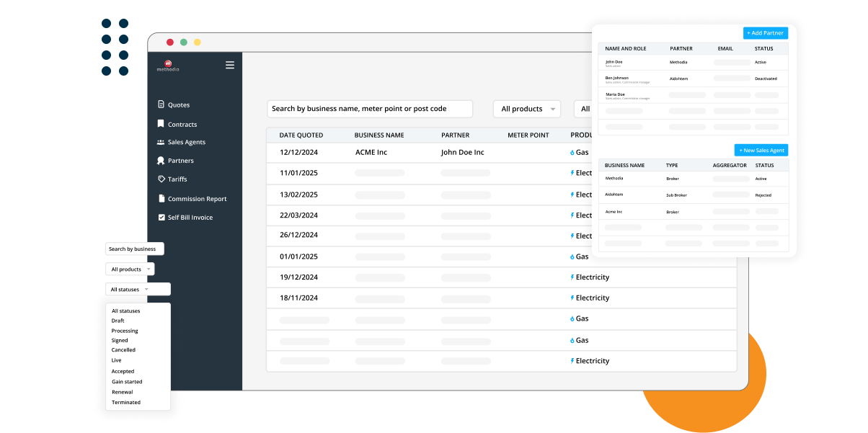The image size is (868, 433).
Task: Open the floating All products chip dropdown
Action: [x=129, y=269]
